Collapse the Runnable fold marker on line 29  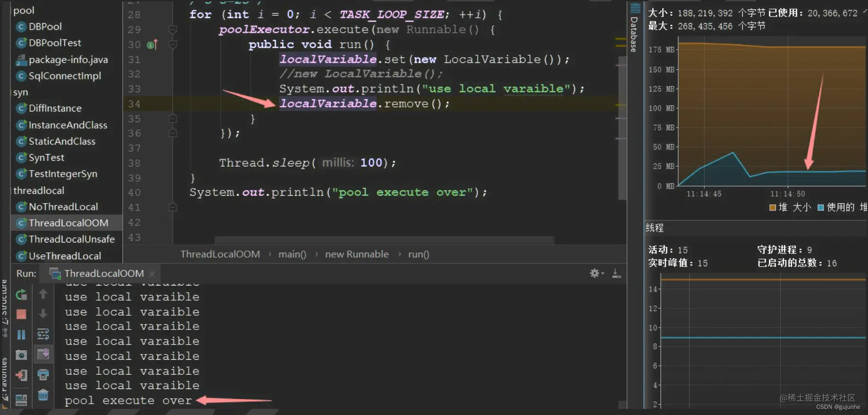pos(173,30)
